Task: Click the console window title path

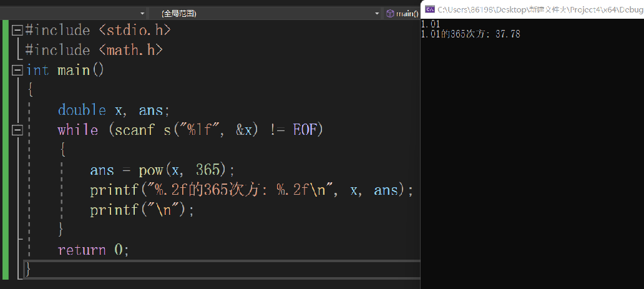Action: pyautogui.click(x=541, y=9)
